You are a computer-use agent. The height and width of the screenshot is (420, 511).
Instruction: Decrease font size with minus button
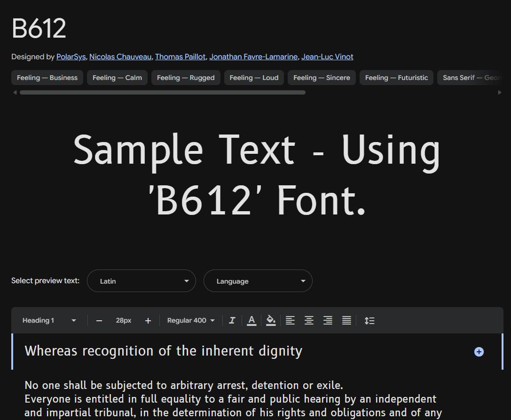click(99, 321)
